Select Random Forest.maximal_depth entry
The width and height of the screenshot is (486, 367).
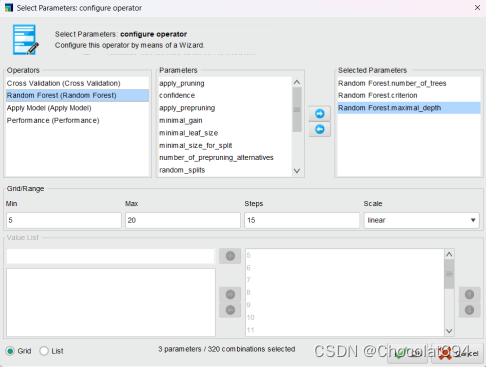coord(409,108)
